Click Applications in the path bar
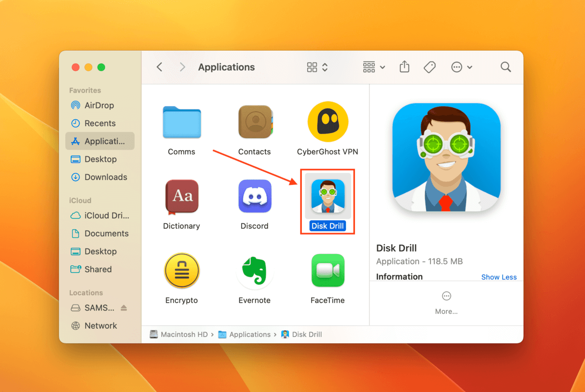585x392 pixels. pos(244,334)
